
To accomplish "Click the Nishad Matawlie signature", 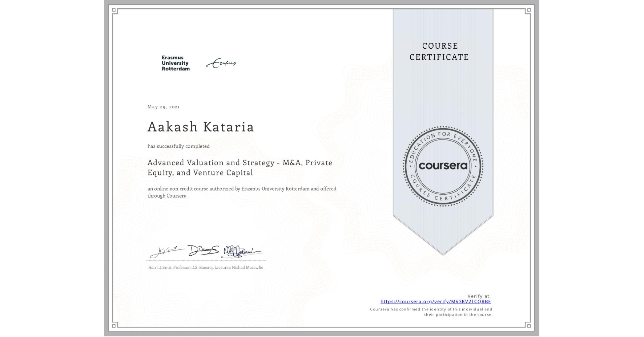I will point(242,251).
